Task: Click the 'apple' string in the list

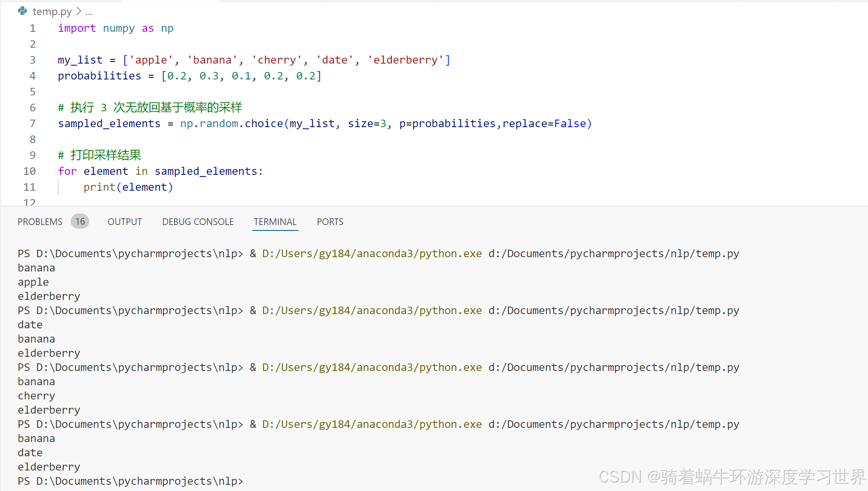Action: click(x=151, y=60)
